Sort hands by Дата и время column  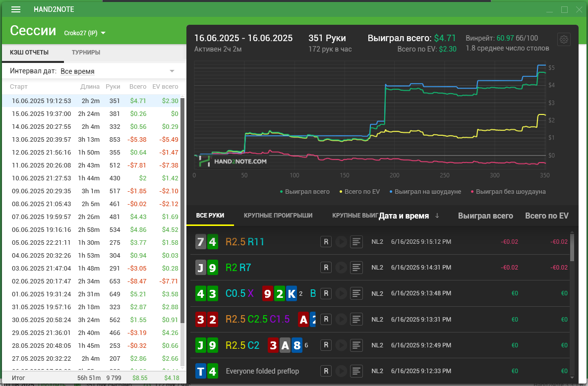coord(404,216)
